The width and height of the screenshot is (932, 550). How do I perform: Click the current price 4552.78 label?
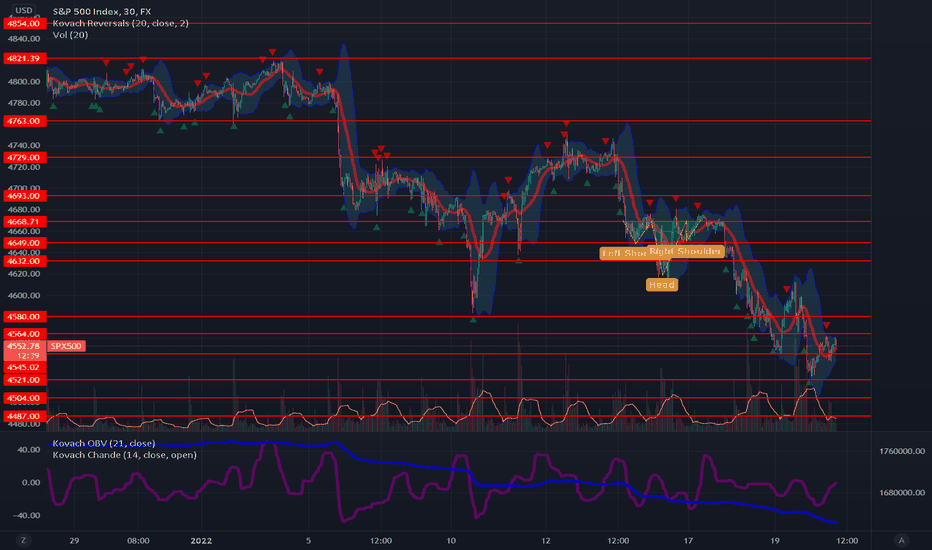click(24, 346)
